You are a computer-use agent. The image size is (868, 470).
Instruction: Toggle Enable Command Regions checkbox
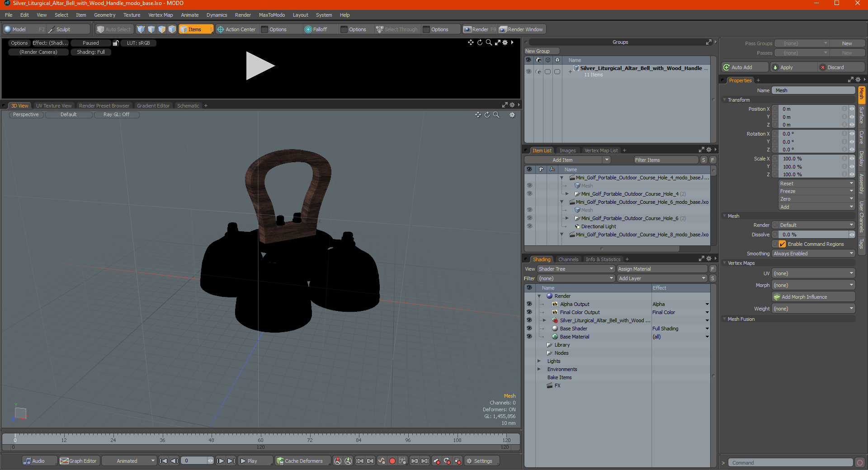pyautogui.click(x=782, y=244)
